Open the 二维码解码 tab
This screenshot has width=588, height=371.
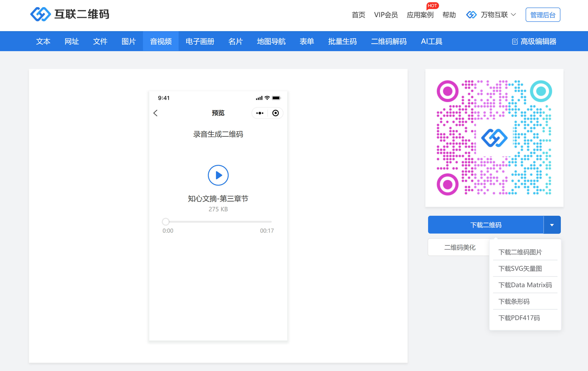(389, 41)
